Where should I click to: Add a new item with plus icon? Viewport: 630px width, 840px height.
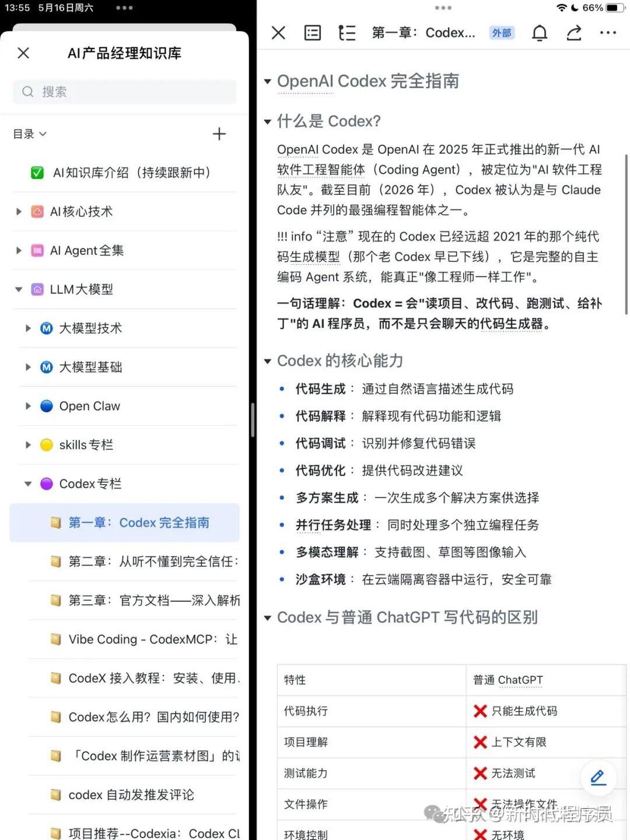pyautogui.click(x=219, y=134)
